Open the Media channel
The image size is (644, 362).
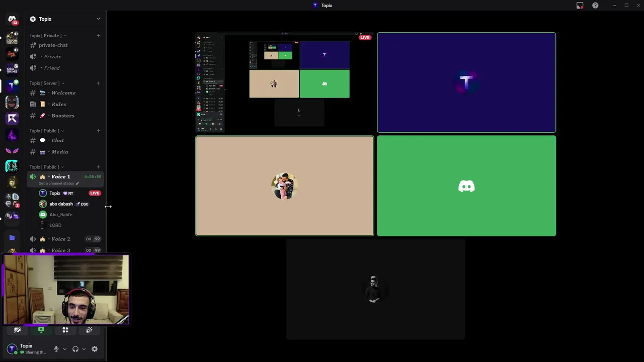tap(65, 152)
